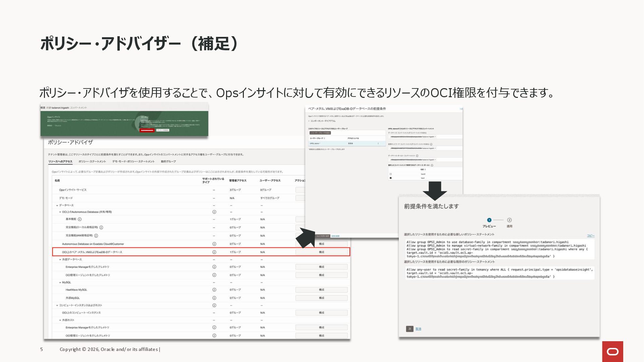644x362 pixels.
Task: Click info icon for Autonomous Database on Exadata Cloud@Customer
Action: [x=214, y=244]
